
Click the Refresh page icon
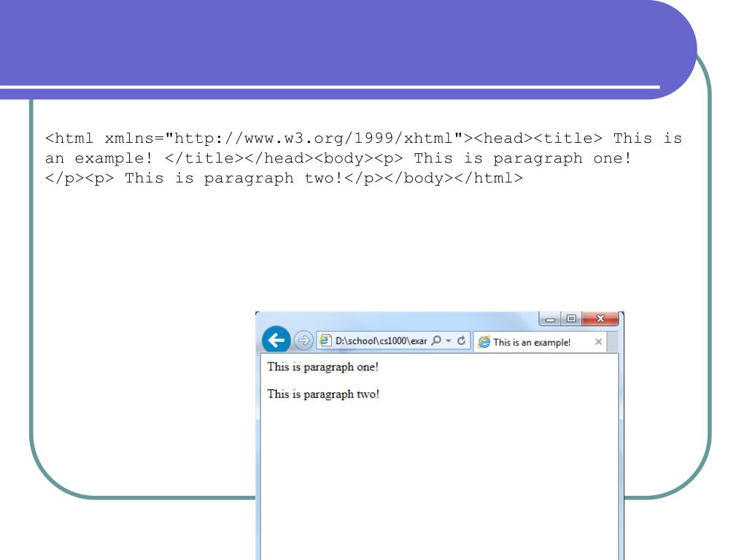click(461, 341)
